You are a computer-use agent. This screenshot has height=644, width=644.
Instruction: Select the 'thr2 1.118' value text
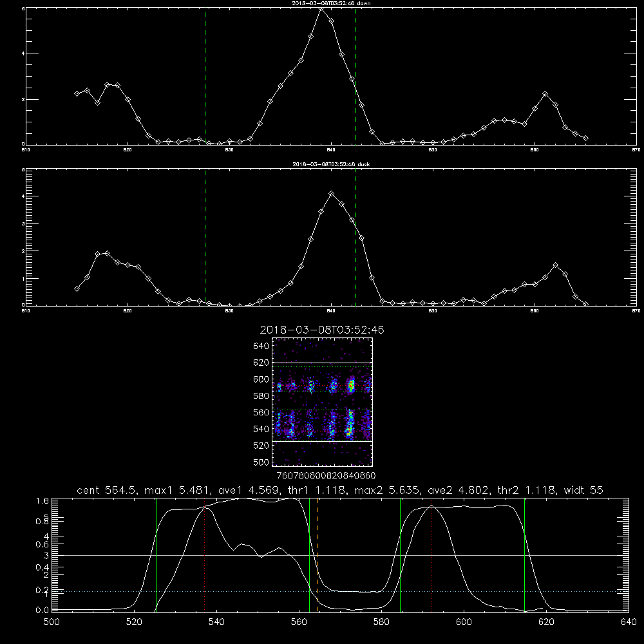tap(527, 490)
